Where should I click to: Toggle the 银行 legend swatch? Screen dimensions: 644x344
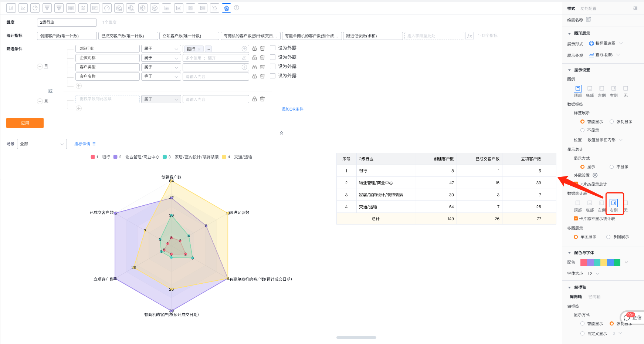(93, 157)
